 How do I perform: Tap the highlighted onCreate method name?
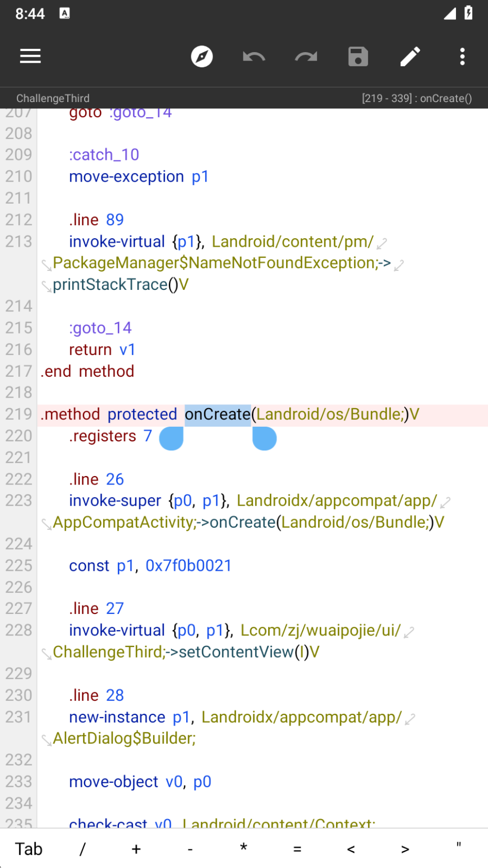[218, 415]
